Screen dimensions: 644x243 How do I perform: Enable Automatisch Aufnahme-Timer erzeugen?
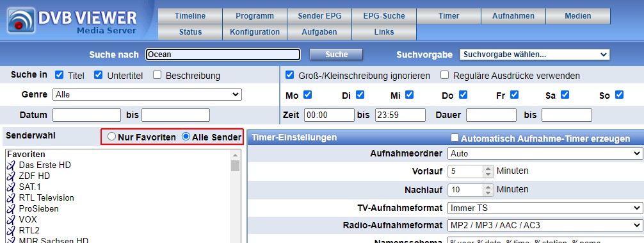coord(455,138)
